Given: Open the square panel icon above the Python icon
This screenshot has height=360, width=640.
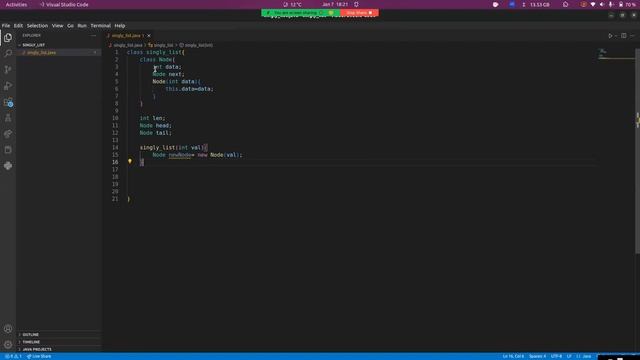Looking at the screenshot, I should tap(8, 150).
